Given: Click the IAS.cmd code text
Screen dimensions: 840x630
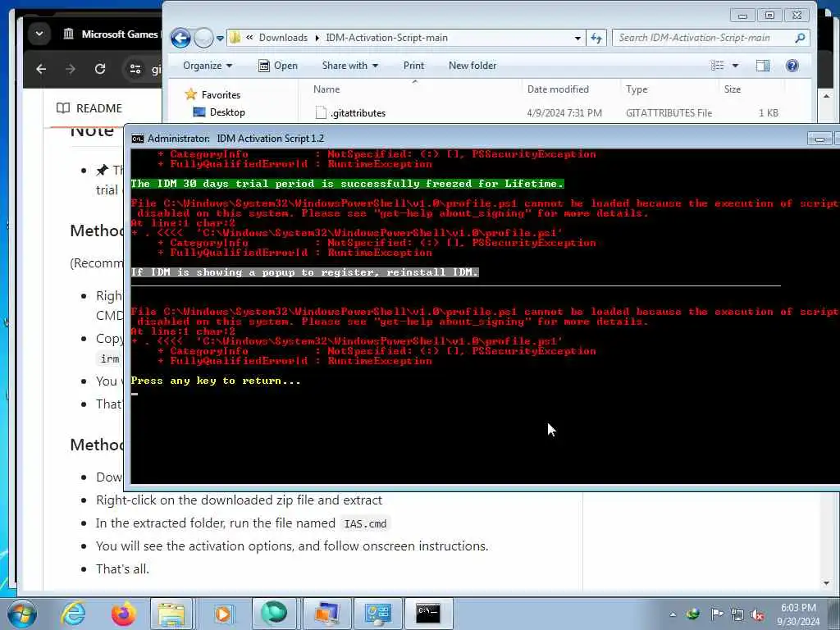Looking at the screenshot, I should (x=365, y=523).
